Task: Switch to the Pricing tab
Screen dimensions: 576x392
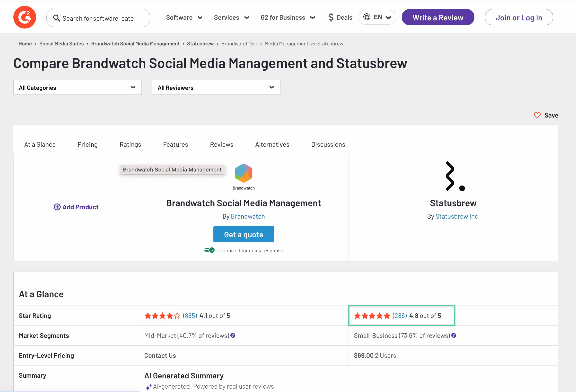Action: pos(87,144)
